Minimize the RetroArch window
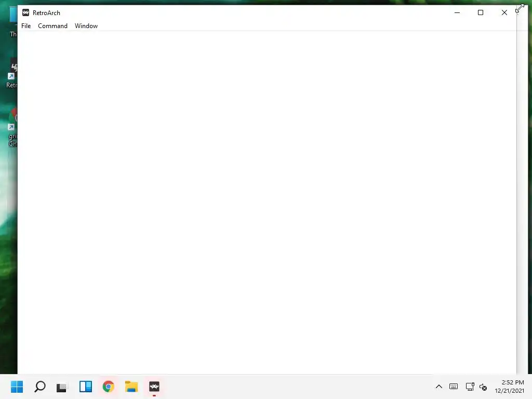This screenshot has height=399, width=532. point(457,12)
